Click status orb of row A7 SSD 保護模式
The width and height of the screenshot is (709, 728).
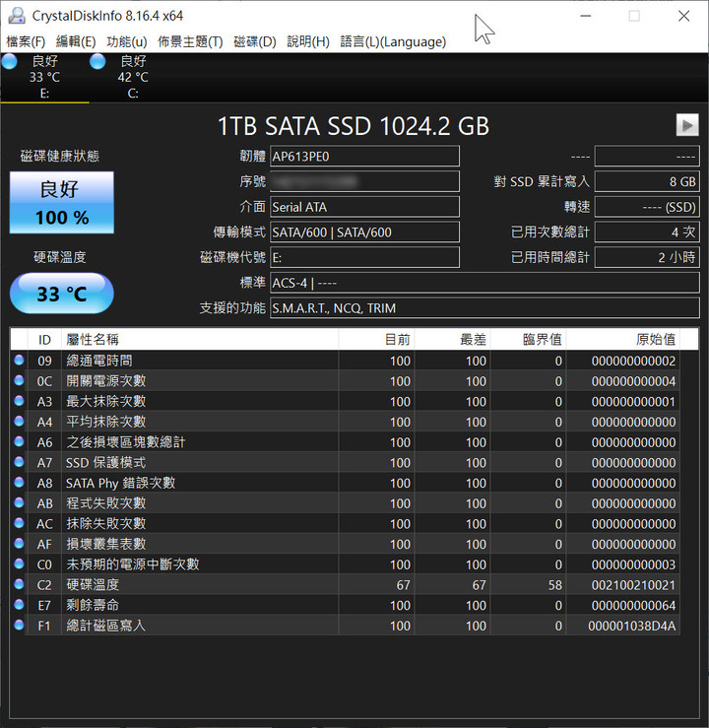[19, 462]
